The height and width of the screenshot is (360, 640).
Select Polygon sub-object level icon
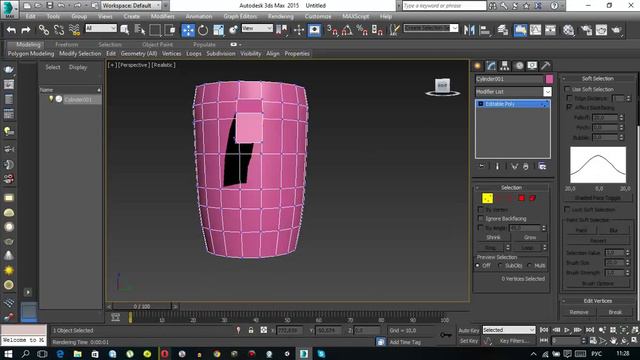coord(521,198)
